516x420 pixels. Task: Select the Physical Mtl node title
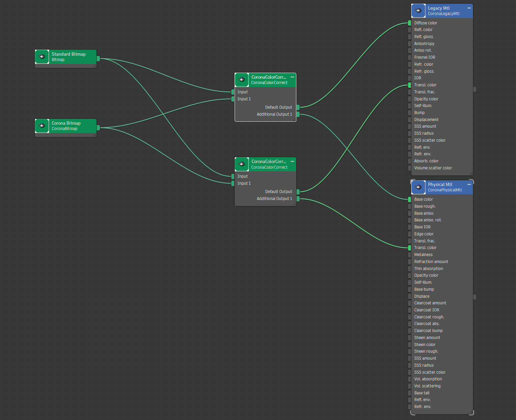(x=440, y=184)
